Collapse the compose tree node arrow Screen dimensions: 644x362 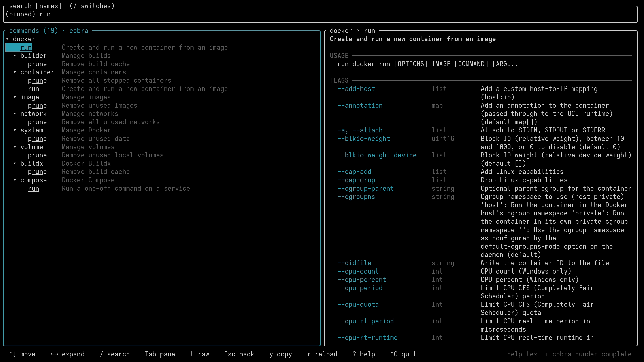coord(15,180)
